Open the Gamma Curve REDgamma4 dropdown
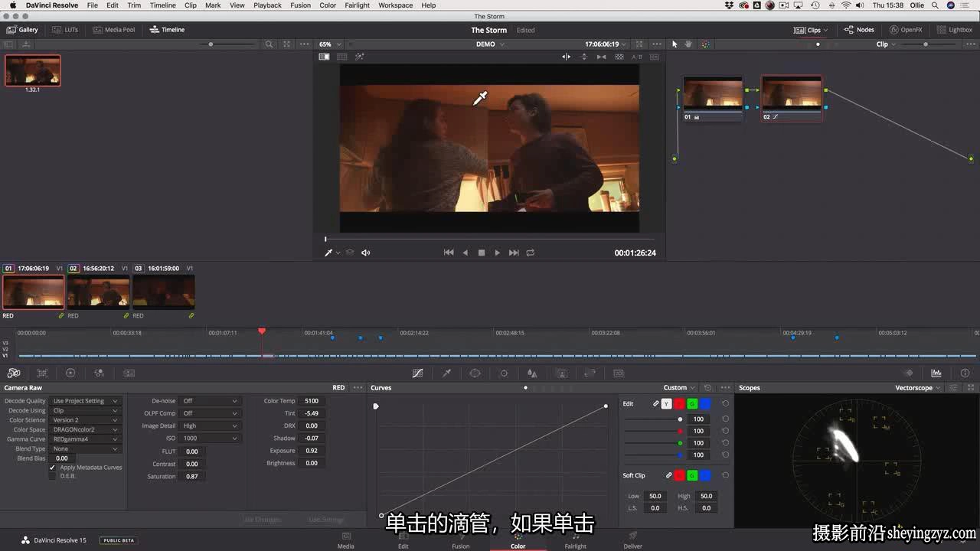 click(85, 439)
